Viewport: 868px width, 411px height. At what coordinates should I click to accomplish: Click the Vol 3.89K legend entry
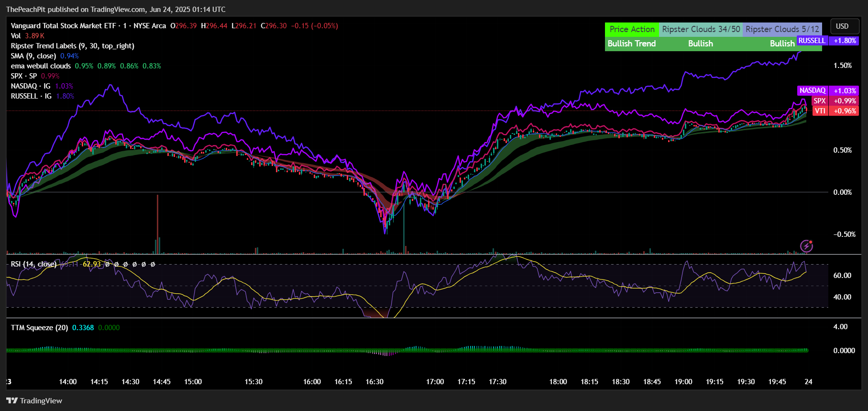[28, 36]
